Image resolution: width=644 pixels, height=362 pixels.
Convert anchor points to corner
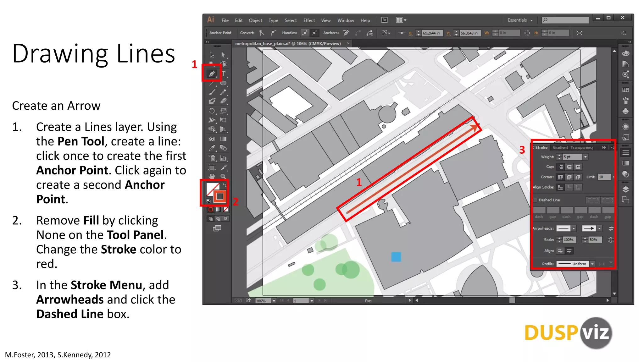262,33
